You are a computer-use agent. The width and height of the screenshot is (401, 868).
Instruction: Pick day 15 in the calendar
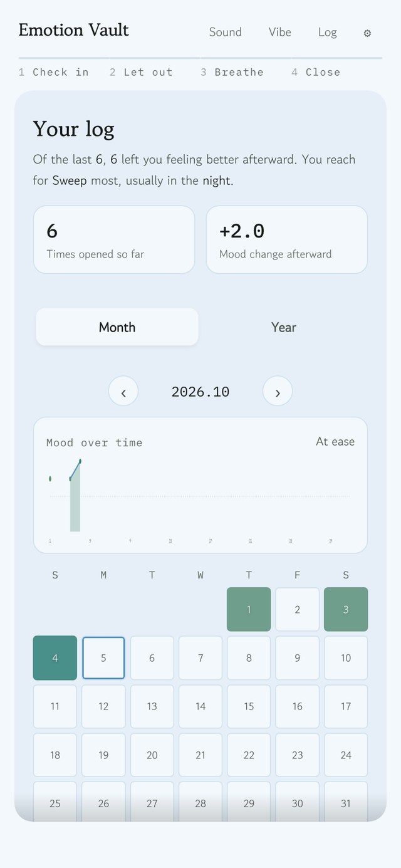coord(249,706)
